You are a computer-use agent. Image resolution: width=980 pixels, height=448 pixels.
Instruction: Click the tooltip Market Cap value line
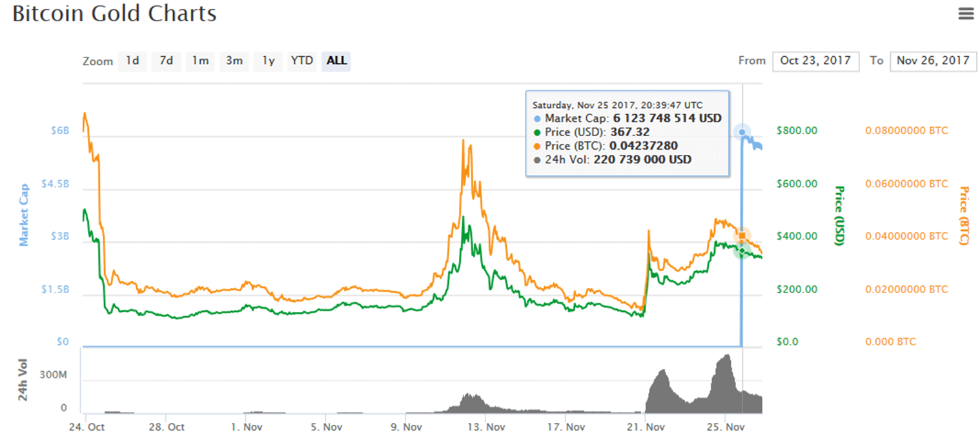point(627,119)
